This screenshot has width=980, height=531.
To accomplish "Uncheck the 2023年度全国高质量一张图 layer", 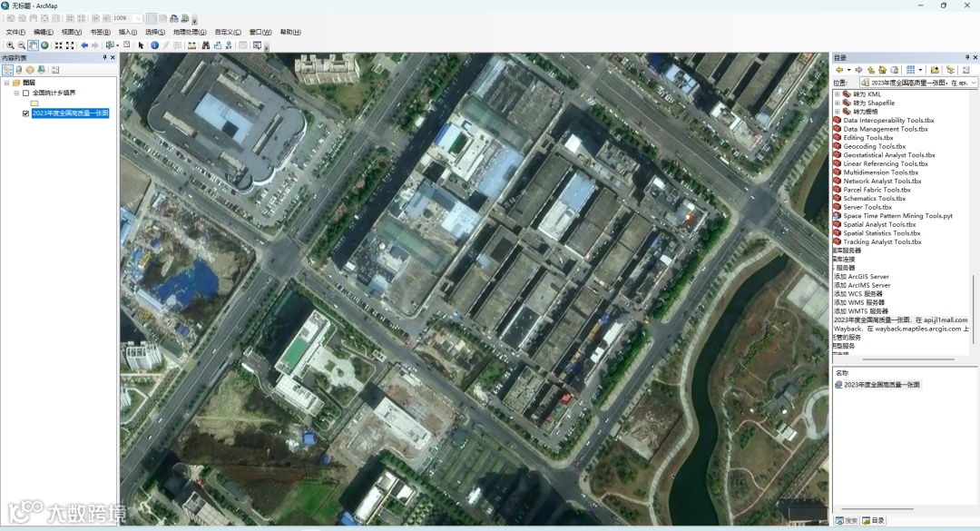I will coord(25,113).
